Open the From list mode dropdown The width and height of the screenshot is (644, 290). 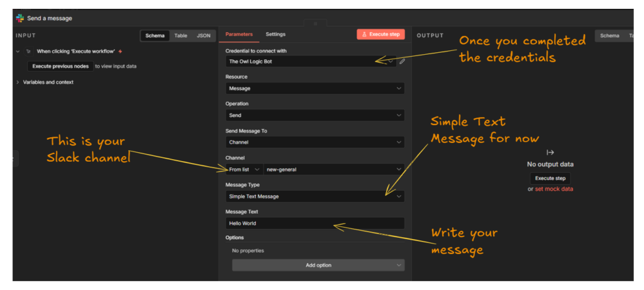coord(245,169)
